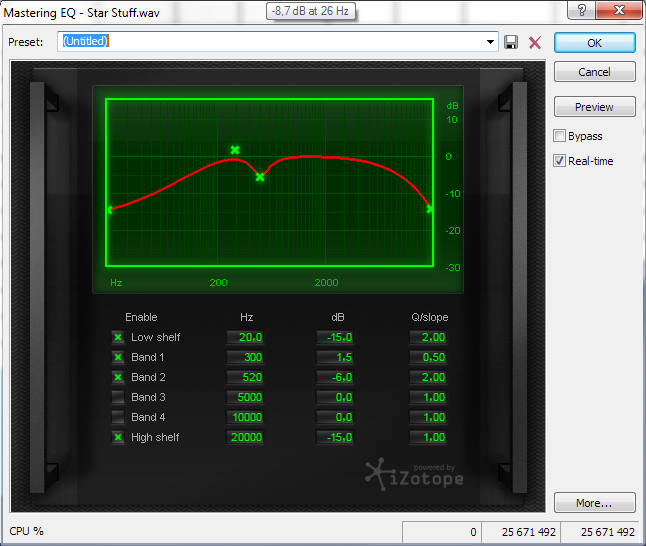Select the Band 1 node on EQ curve
646x546 pixels.
click(x=235, y=150)
